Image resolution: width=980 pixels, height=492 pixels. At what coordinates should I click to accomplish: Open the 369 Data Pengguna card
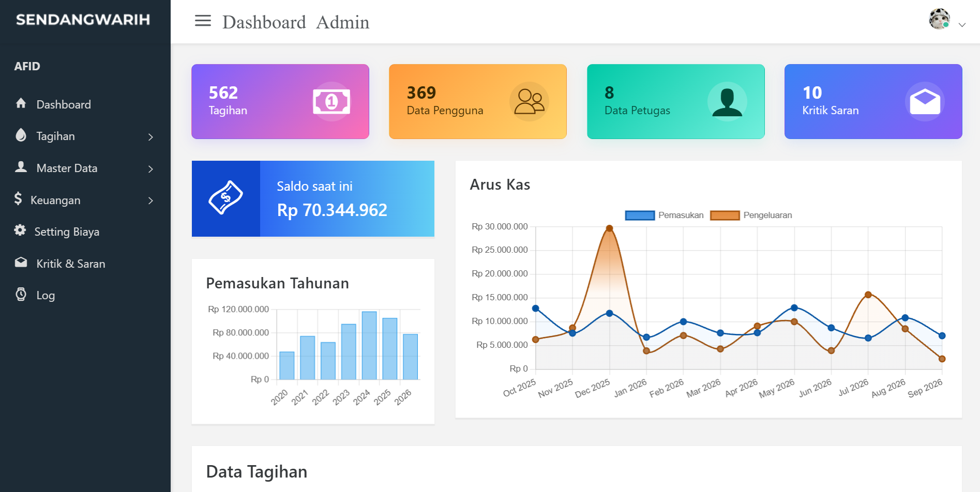click(478, 101)
